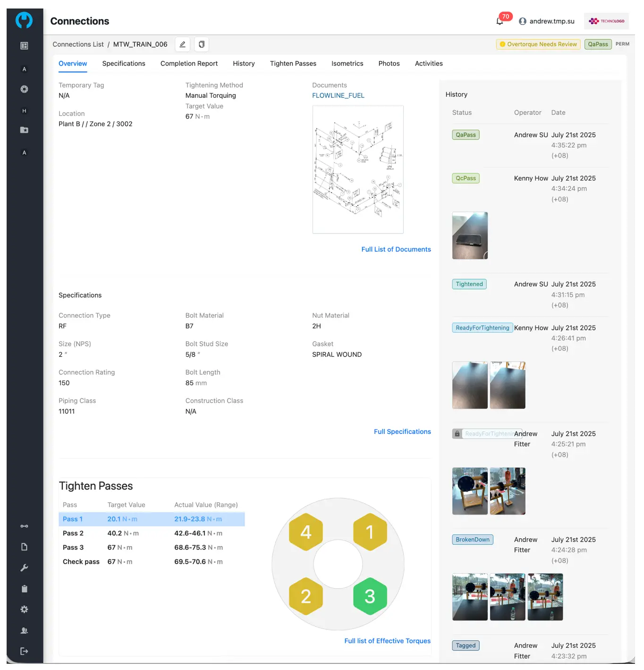
Task: Open the Full Specifications link
Action: pyautogui.click(x=402, y=432)
